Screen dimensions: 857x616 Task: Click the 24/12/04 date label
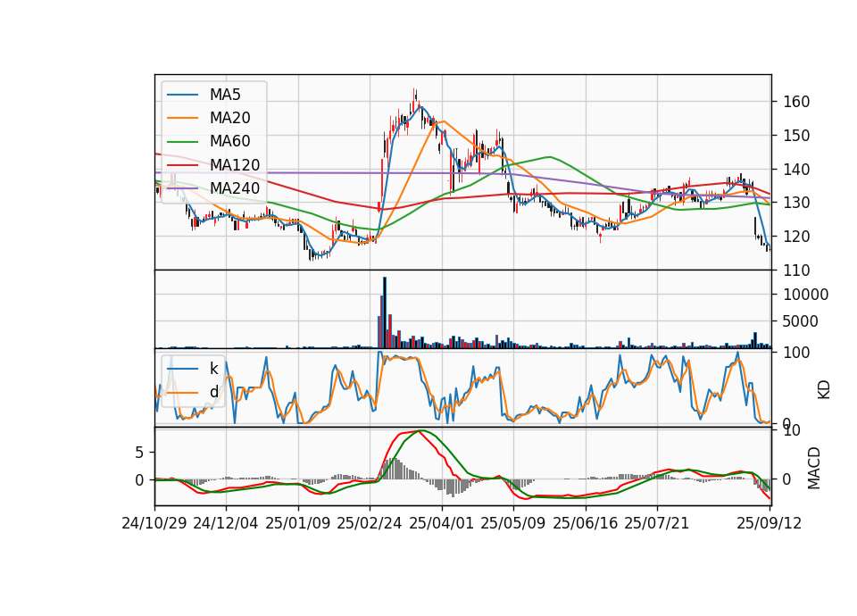pyautogui.click(x=226, y=523)
